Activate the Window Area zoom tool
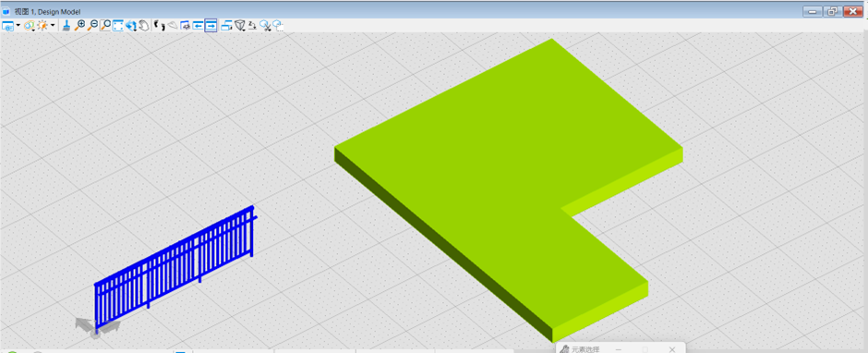The height and width of the screenshot is (353, 868). 105,26
